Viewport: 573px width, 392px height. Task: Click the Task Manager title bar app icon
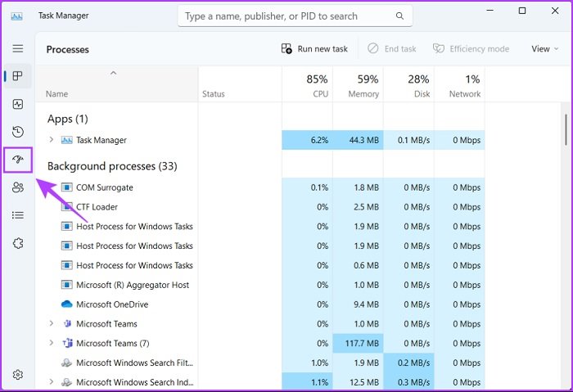pyautogui.click(x=16, y=16)
